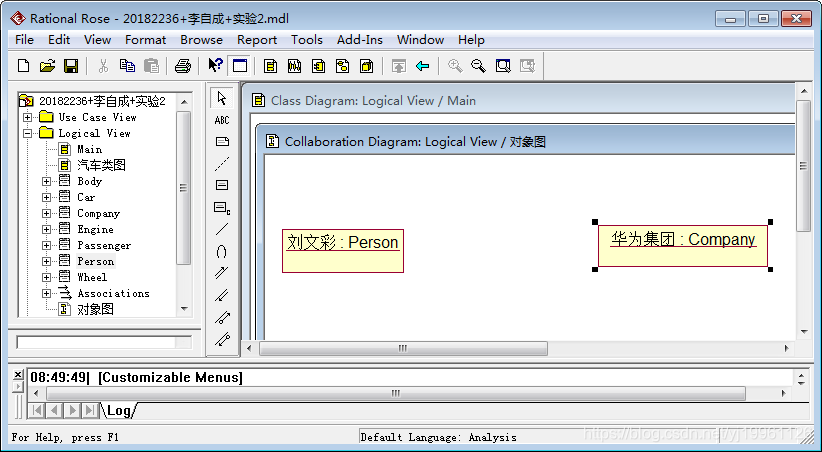Switch to the Log tab
This screenshot has width=822, height=452.
point(119,411)
